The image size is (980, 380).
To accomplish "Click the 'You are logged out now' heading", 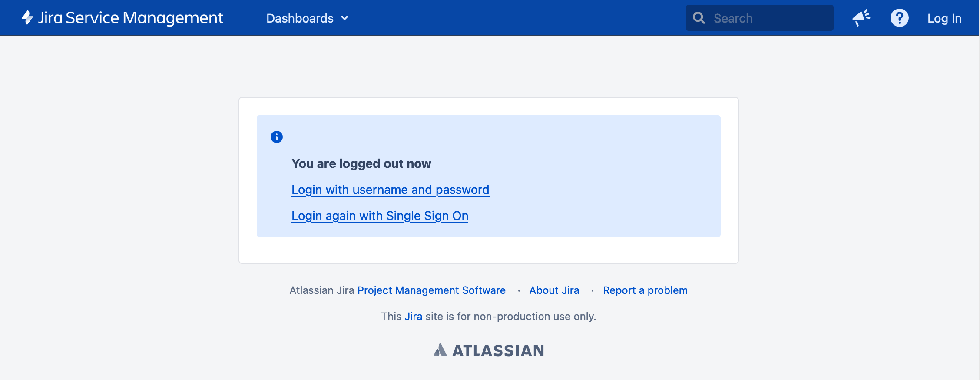I will coord(361,163).
